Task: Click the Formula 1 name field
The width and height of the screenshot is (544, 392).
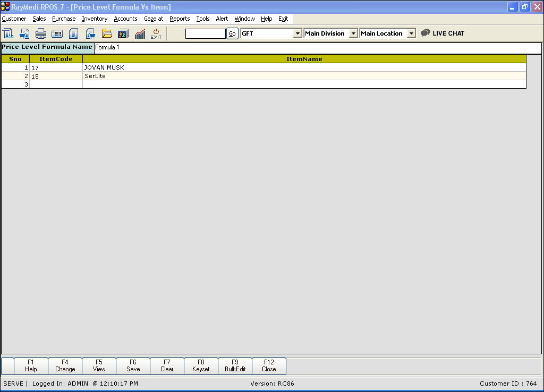Action: pyautogui.click(x=318, y=47)
